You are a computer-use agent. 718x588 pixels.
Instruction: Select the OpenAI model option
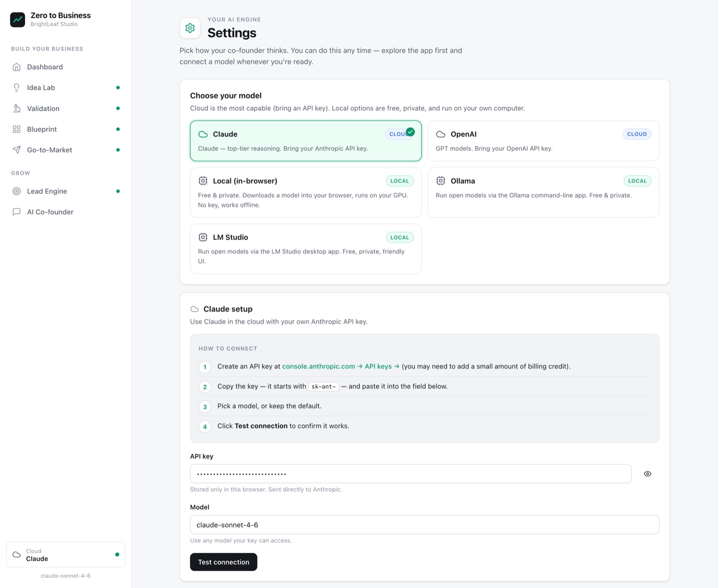[x=543, y=141]
